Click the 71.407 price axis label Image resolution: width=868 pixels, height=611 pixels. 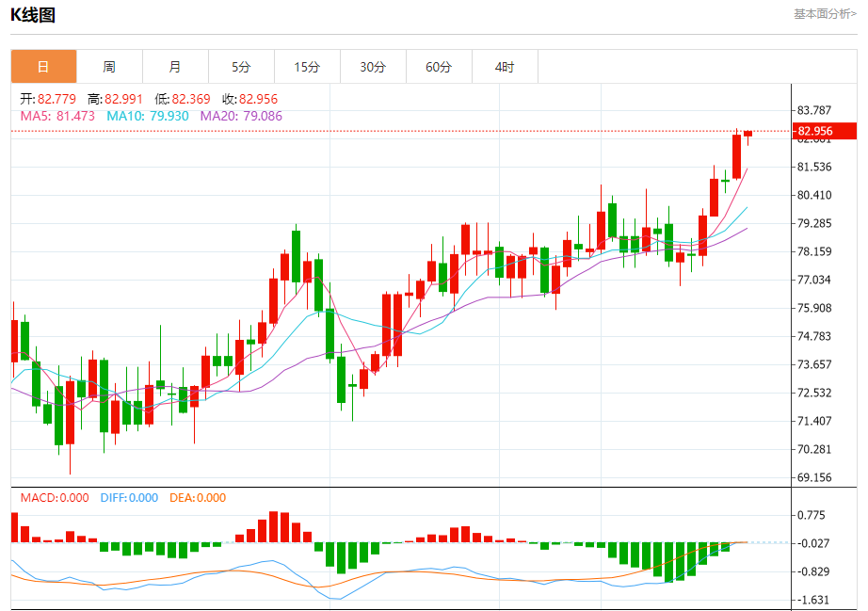pos(814,421)
